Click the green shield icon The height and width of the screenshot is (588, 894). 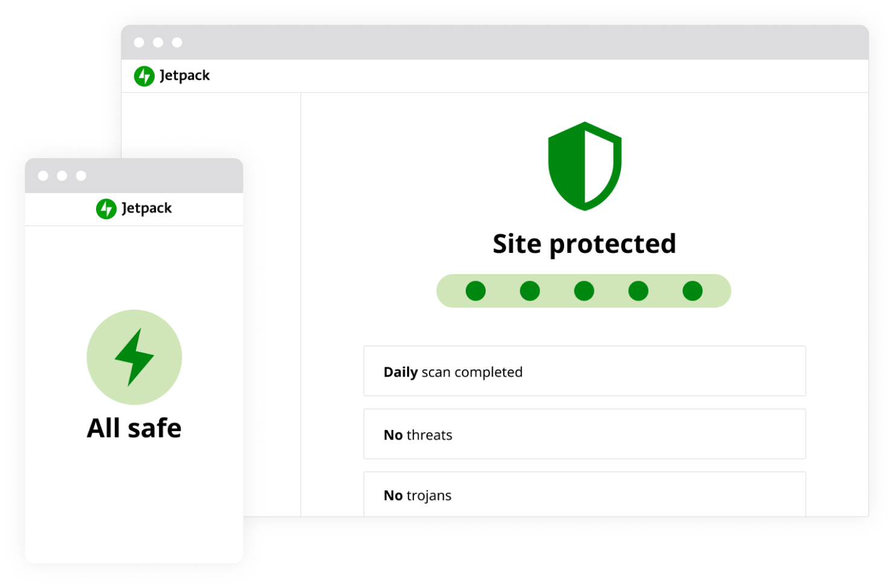point(584,166)
